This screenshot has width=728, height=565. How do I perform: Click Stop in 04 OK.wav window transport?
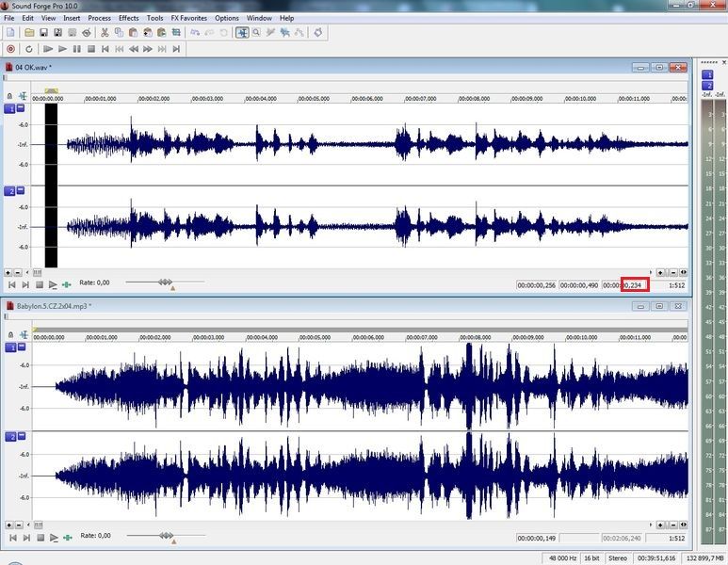click(x=40, y=284)
